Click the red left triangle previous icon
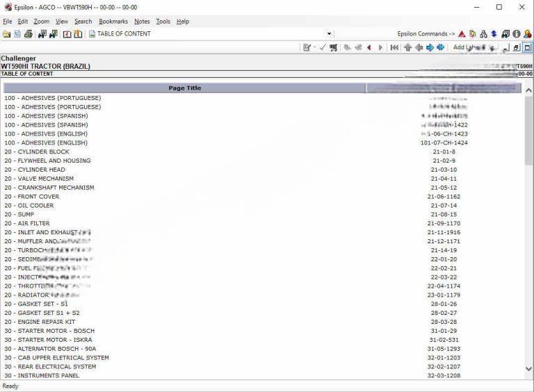Image resolution: width=534 pixels, height=392 pixels. tap(369, 48)
